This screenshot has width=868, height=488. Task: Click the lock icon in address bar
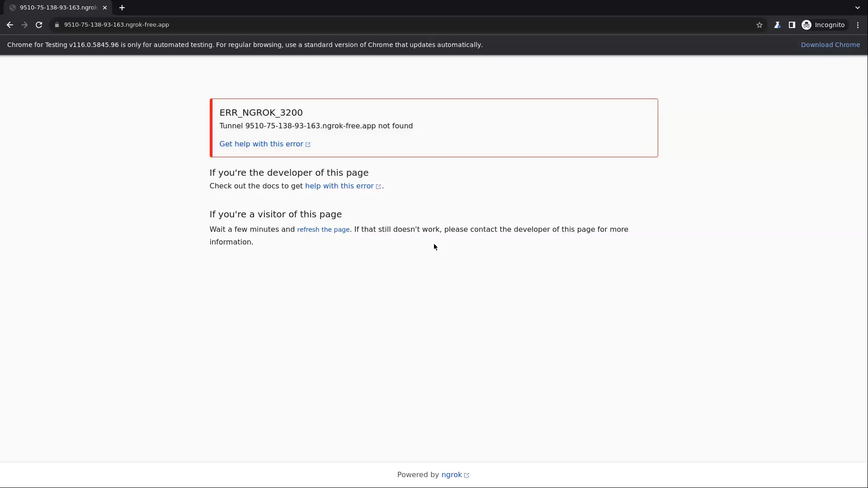(57, 25)
